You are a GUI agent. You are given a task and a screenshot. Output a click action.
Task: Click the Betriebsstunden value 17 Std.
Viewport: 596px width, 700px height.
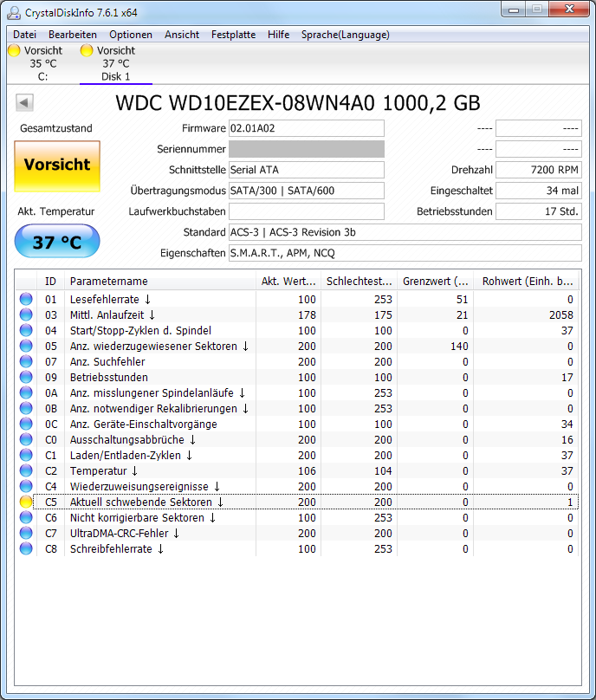pyautogui.click(x=539, y=211)
